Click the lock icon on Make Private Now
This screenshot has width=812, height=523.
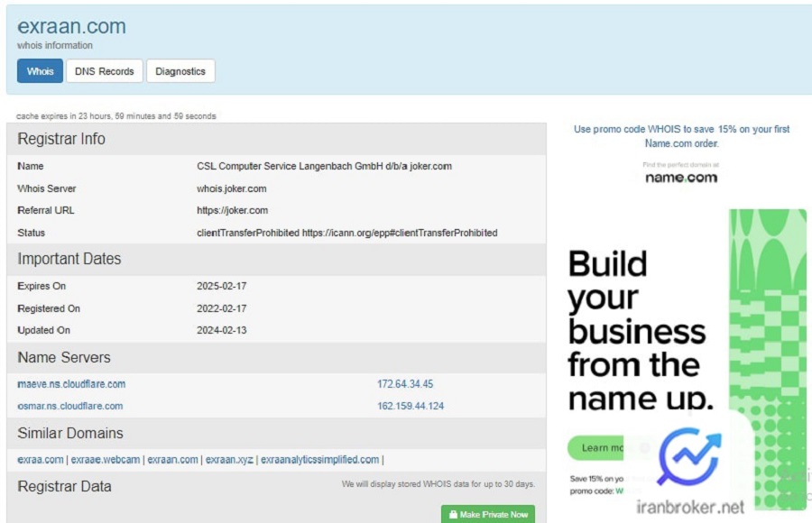(x=453, y=514)
